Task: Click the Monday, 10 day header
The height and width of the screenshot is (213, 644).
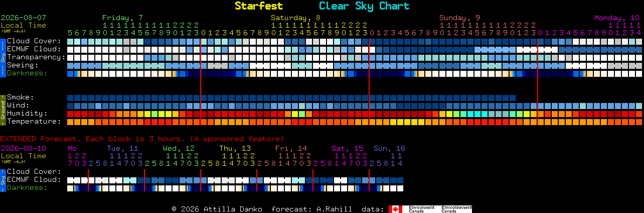Action: [x=617, y=18]
